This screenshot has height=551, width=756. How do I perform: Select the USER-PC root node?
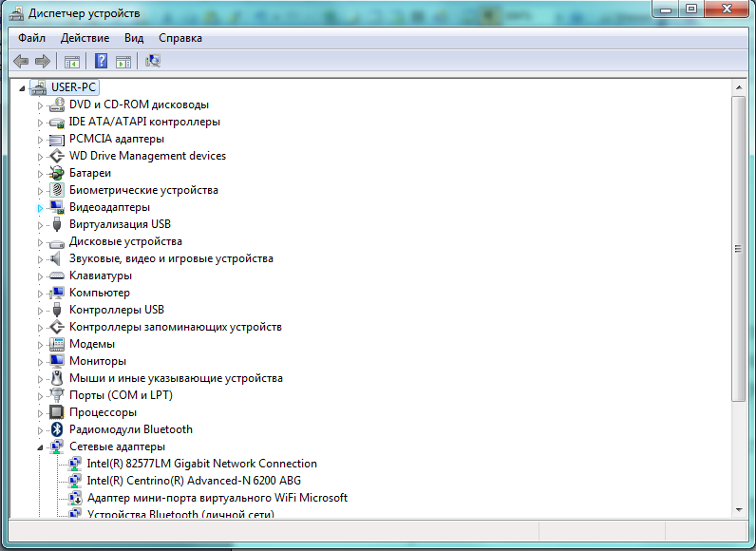74,87
